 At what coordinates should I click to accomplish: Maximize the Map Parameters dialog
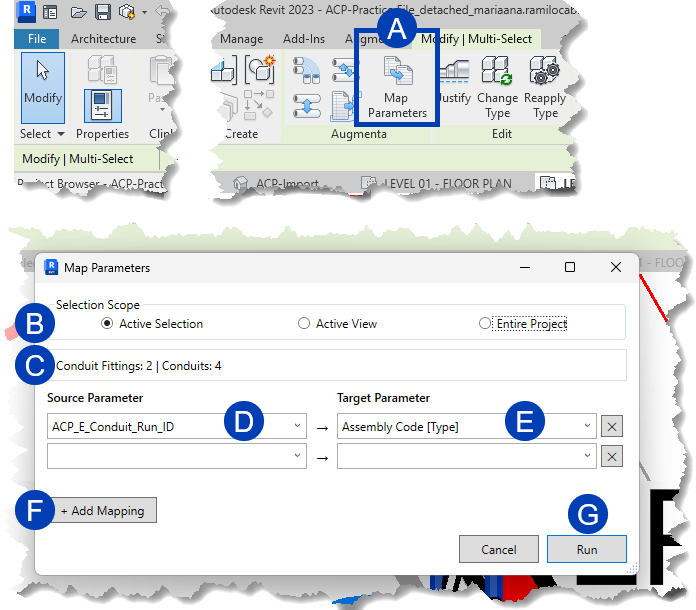click(570, 267)
